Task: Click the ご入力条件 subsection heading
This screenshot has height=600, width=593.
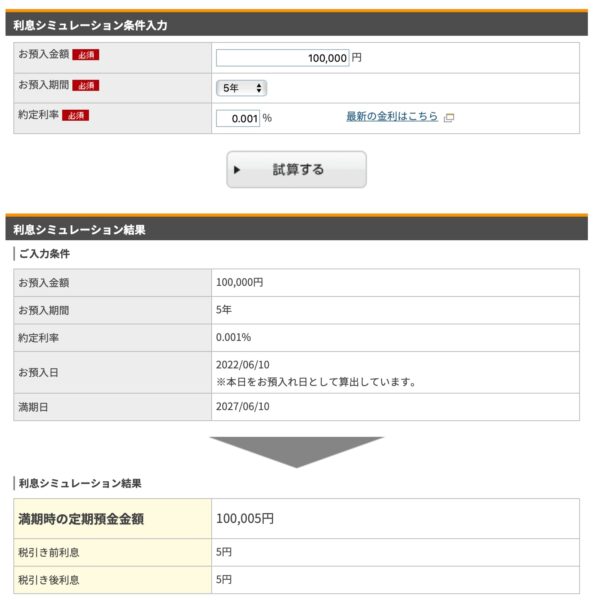Action: coord(44,254)
